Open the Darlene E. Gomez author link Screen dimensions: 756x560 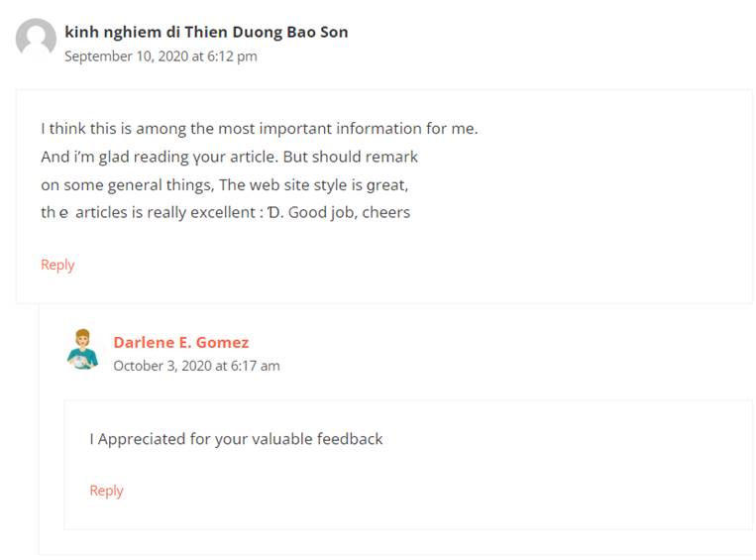click(x=181, y=343)
